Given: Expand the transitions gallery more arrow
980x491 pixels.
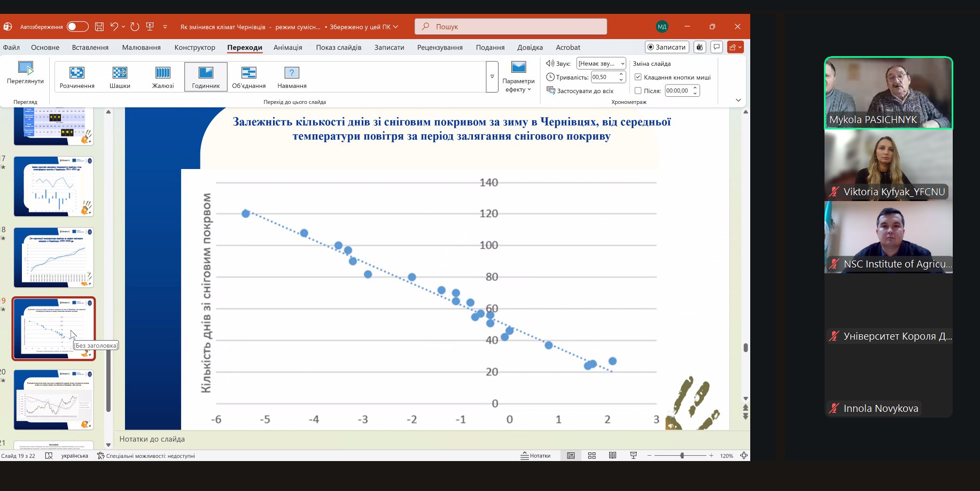Looking at the screenshot, I should (492, 76).
